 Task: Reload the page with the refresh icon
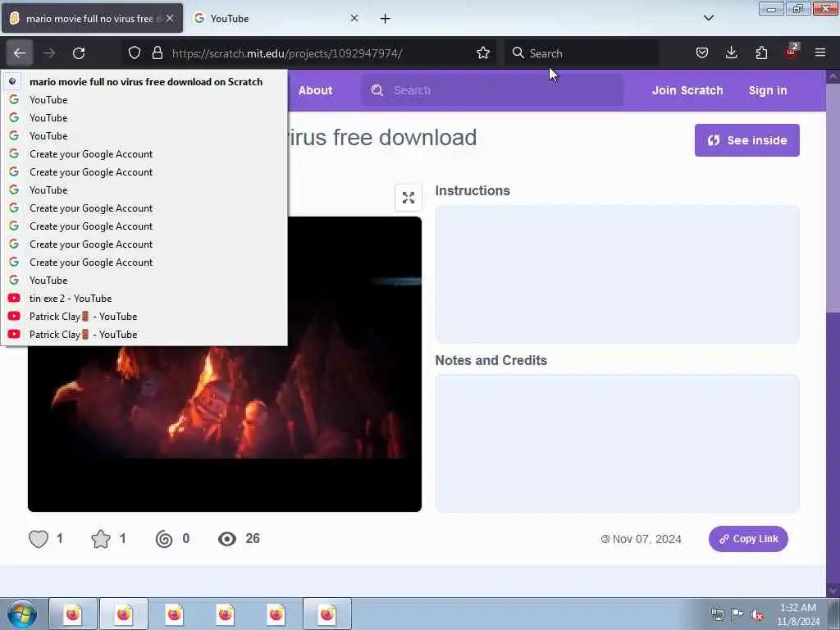click(79, 53)
